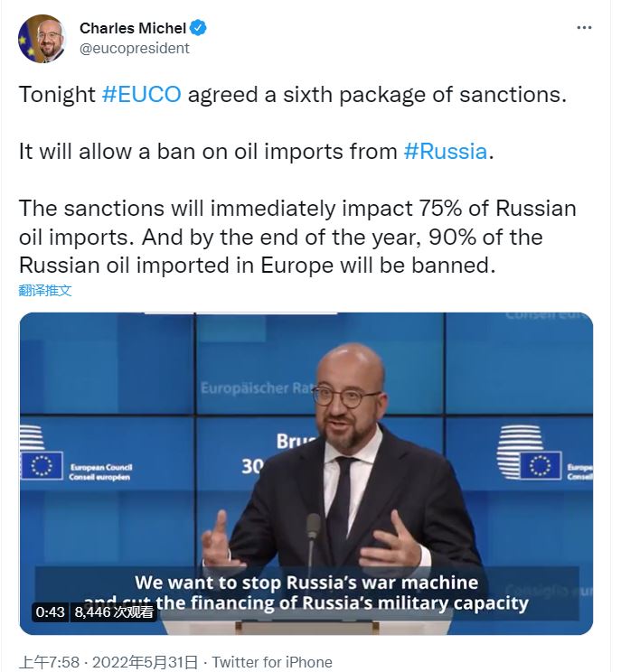
Task: Click the line about banning Russian oil imports
Action: tap(257, 151)
